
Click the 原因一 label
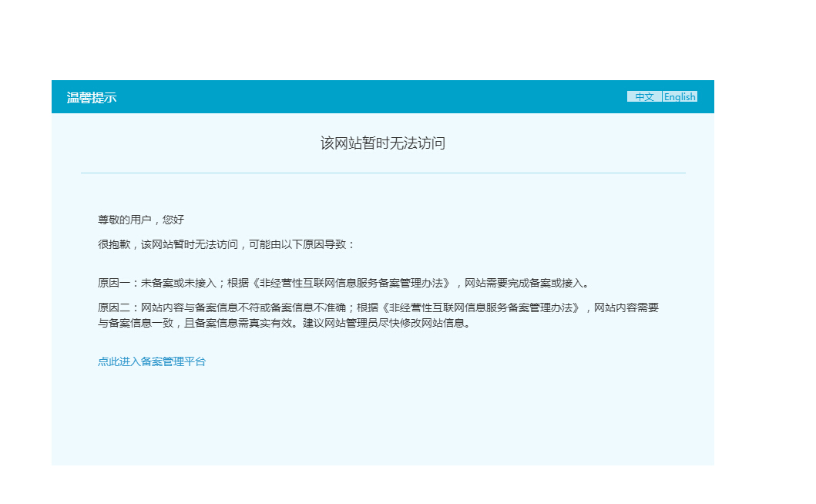coord(113,283)
